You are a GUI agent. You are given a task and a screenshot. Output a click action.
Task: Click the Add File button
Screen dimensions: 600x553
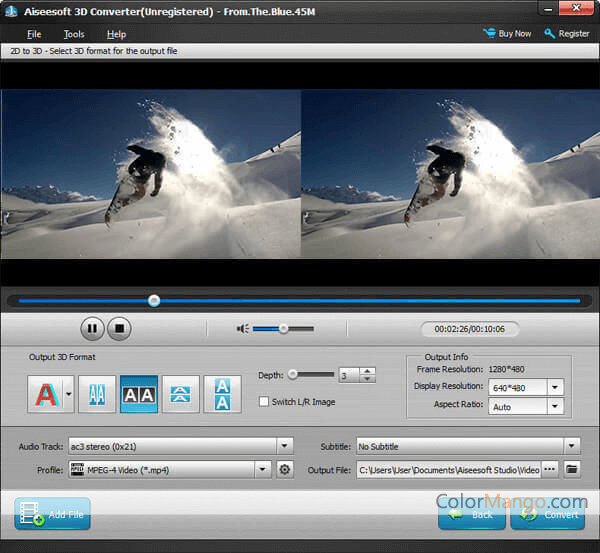click(53, 515)
